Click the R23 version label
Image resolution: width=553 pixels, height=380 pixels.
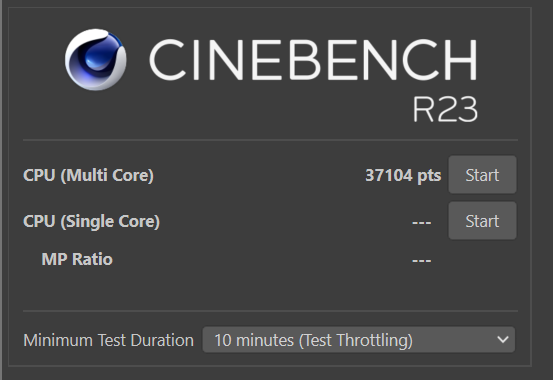pyautogui.click(x=445, y=109)
